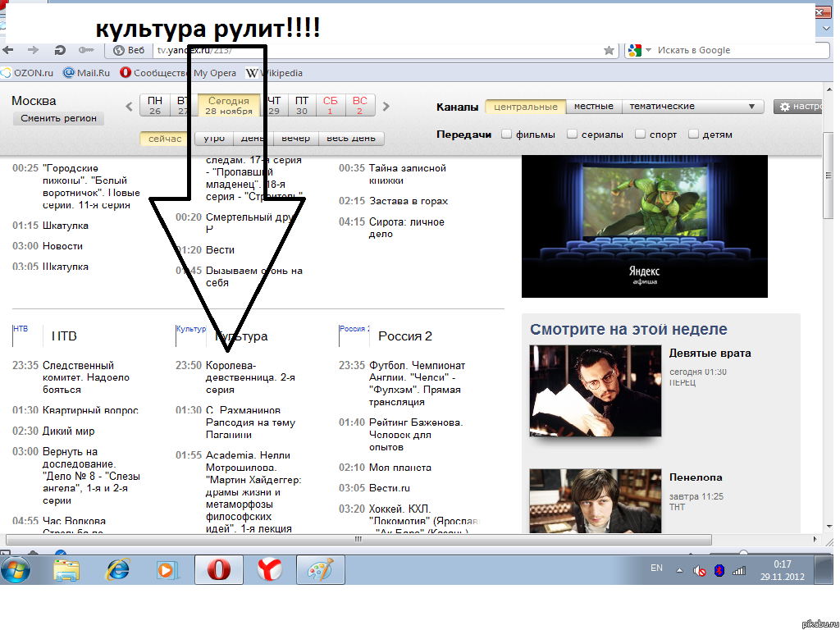Go to the next week arrow
Viewport: 840px width, 630px height.
pyautogui.click(x=386, y=106)
